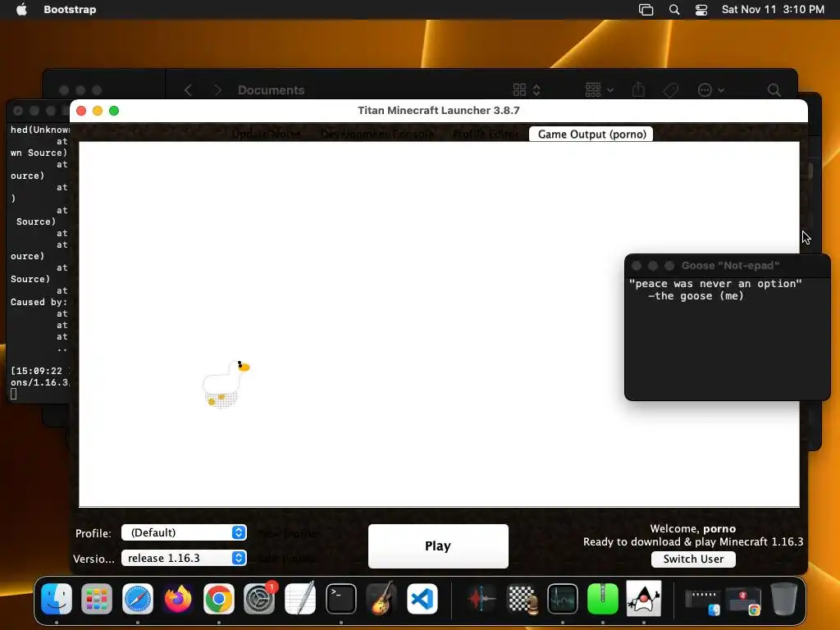Screen dimensions: 840x630
Task: Click the window-stack icon in the menu bar
Action: (646, 10)
